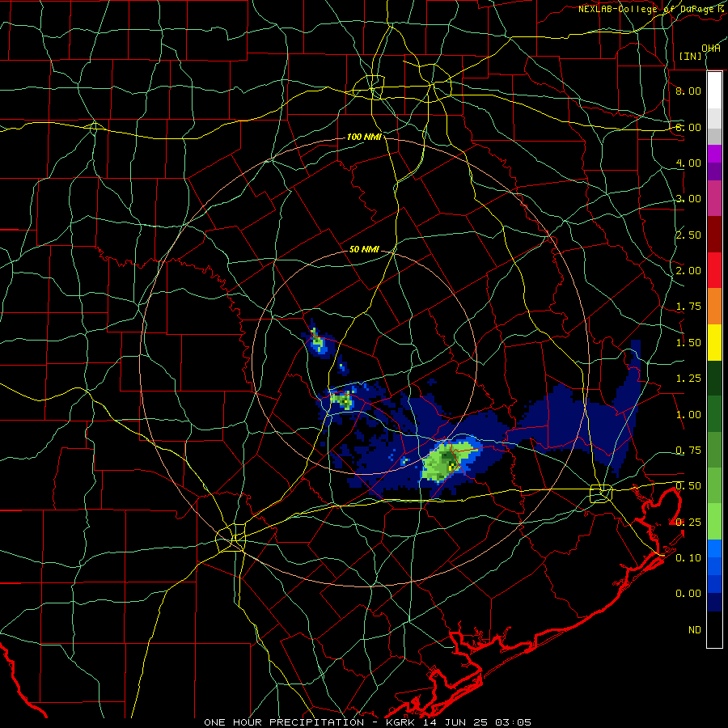Select the maroon dark-red legend swatch
Image resolution: width=728 pixels, height=728 pixels.
[714, 235]
